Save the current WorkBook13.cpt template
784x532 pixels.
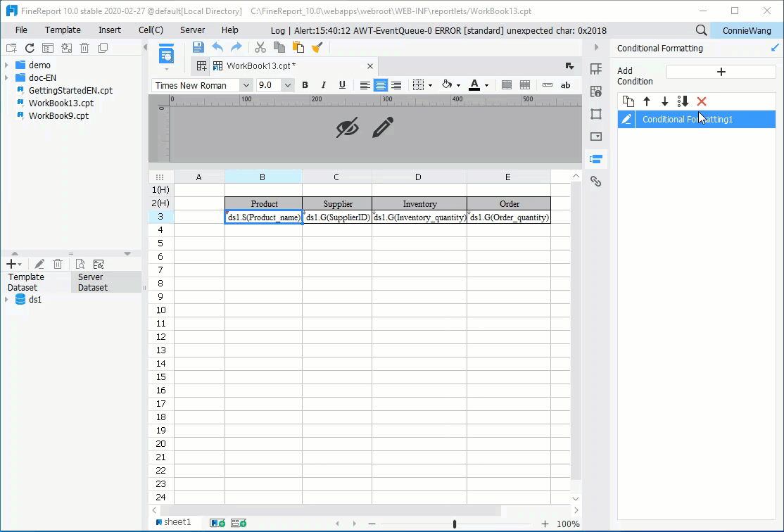pyautogui.click(x=198, y=48)
